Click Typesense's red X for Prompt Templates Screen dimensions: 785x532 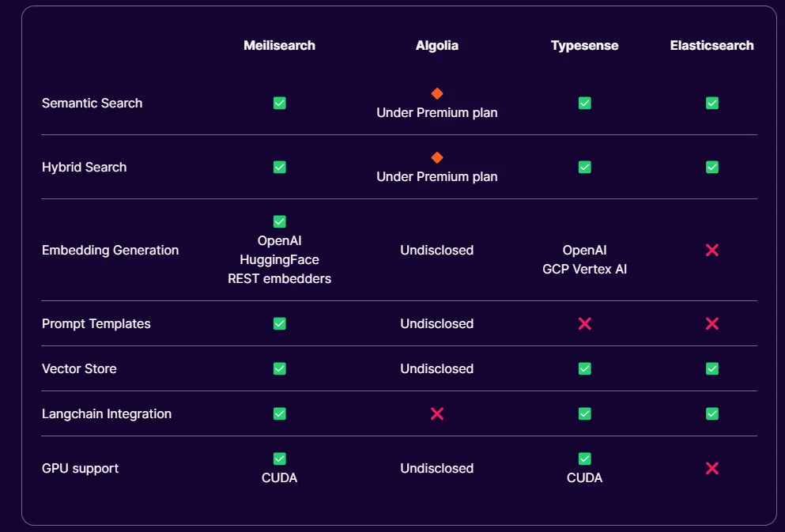584,323
